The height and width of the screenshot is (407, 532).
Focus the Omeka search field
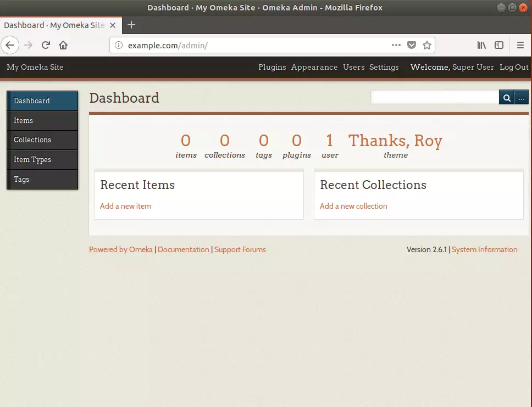(435, 97)
